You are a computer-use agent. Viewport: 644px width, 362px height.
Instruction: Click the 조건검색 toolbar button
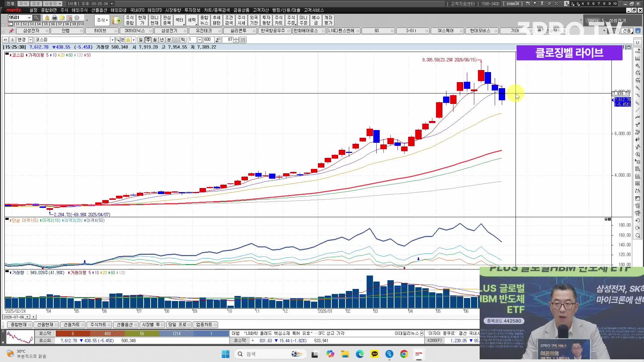(x=229, y=20)
